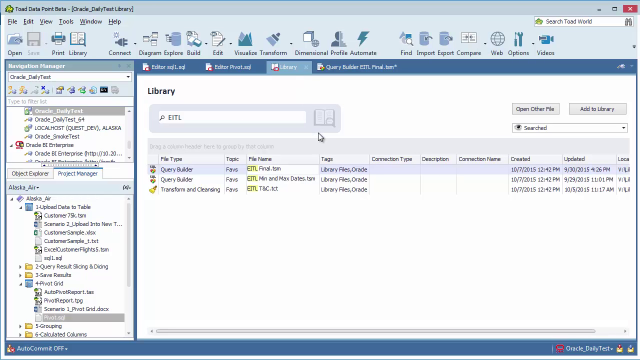Expand the 2-Query Result Slicing & Dicing folder
640x360 pixels.
[20, 267]
